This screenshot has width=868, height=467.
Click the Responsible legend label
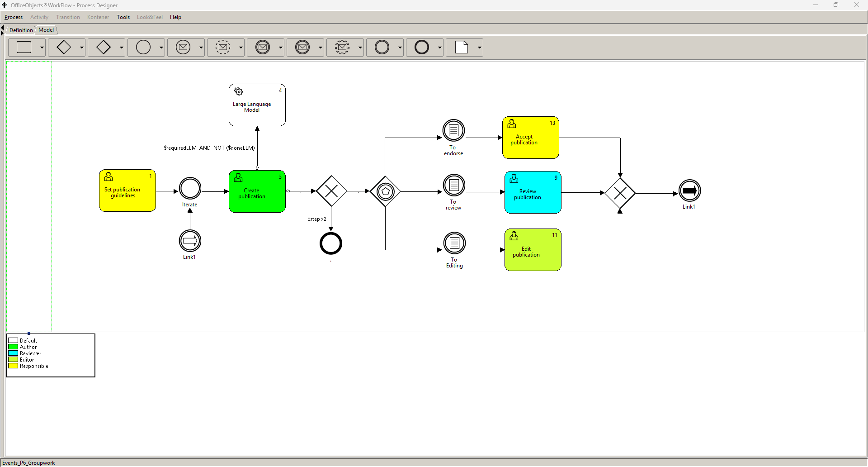click(x=34, y=366)
